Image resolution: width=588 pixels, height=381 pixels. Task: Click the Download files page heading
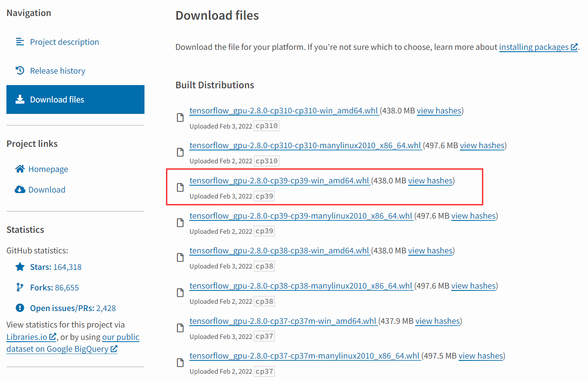pyautogui.click(x=217, y=16)
